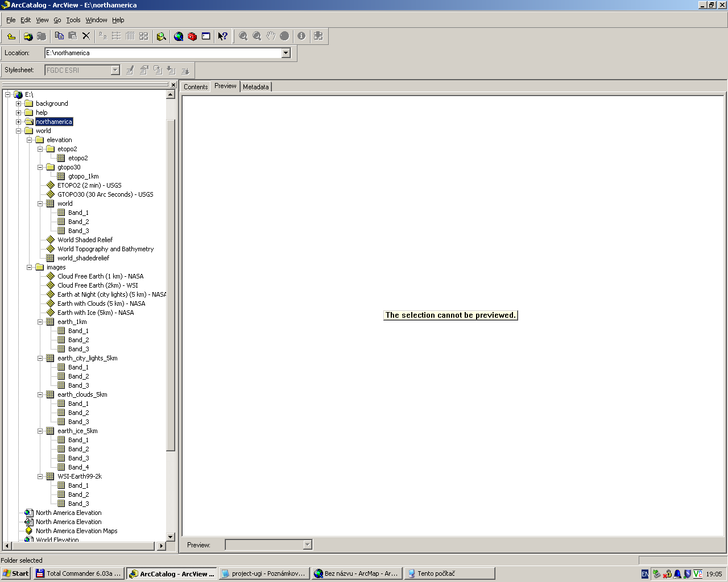Select the Preview tab
The height and width of the screenshot is (582, 728).
225,86
